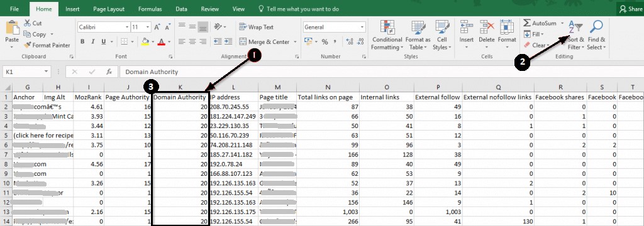Open Sort & Filter
Image resolution: width=644 pixels, height=226 pixels.
576,35
